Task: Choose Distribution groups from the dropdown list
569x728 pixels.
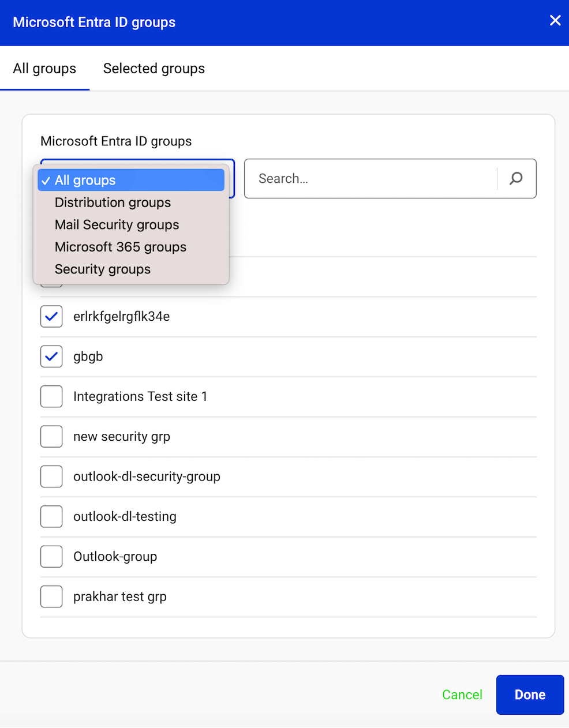Action: (113, 202)
